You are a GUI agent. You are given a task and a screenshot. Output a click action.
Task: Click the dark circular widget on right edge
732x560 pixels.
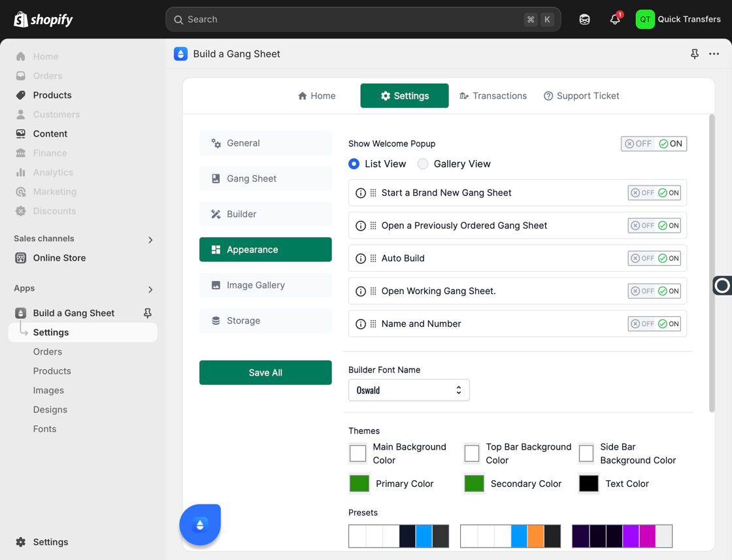pos(722,285)
